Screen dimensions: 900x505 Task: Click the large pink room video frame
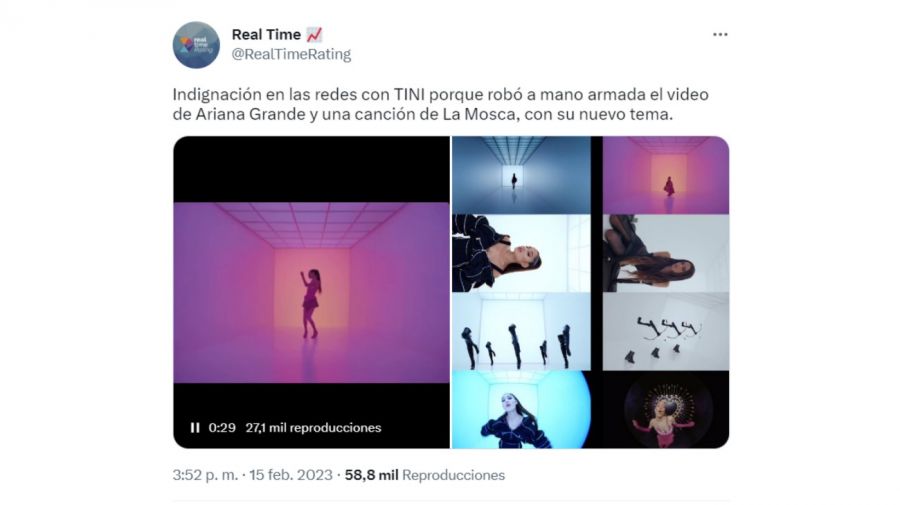[312, 293]
